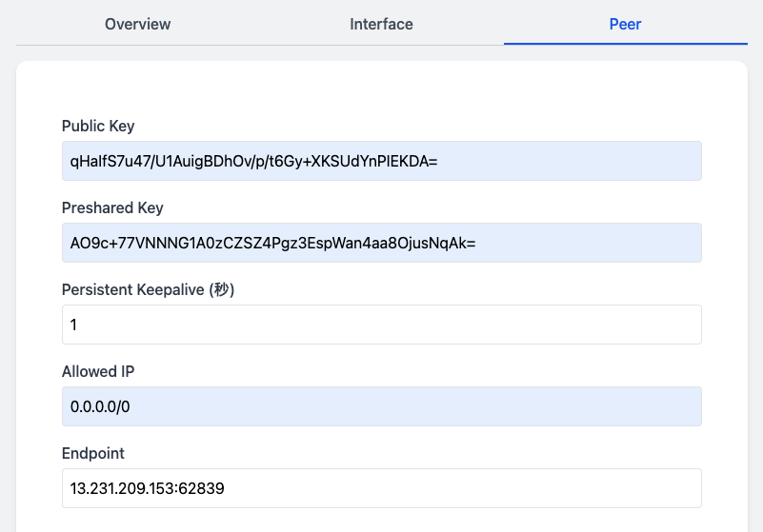Image resolution: width=763 pixels, height=532 pixels.
Task: Select the Allowed IP input box
Action: 381,406
